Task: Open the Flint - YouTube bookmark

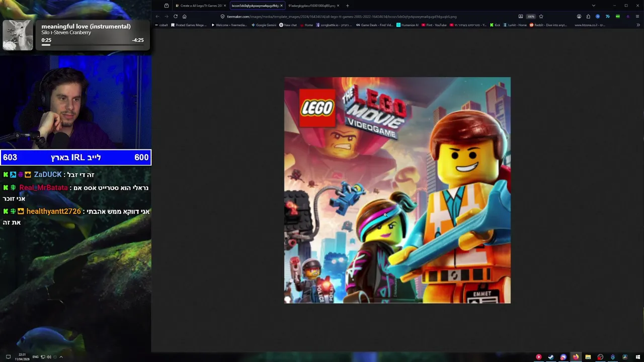Action: 434,25
